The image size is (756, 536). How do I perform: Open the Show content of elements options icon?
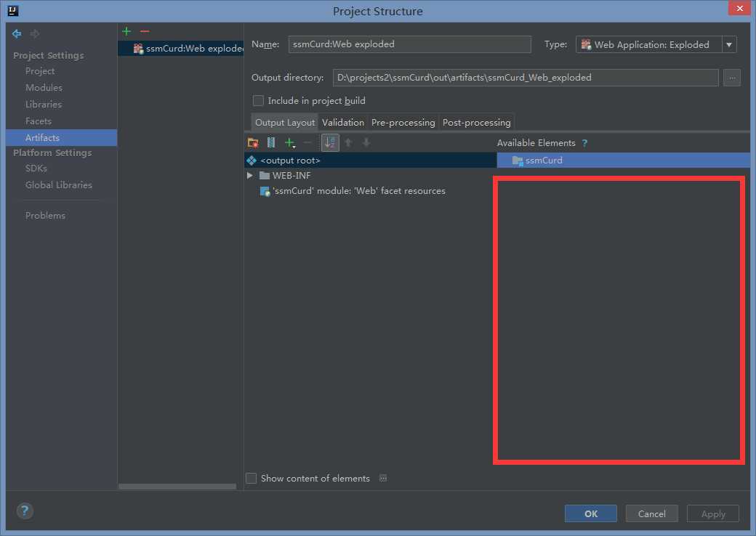pyautogui.click(x=383, y=478)
